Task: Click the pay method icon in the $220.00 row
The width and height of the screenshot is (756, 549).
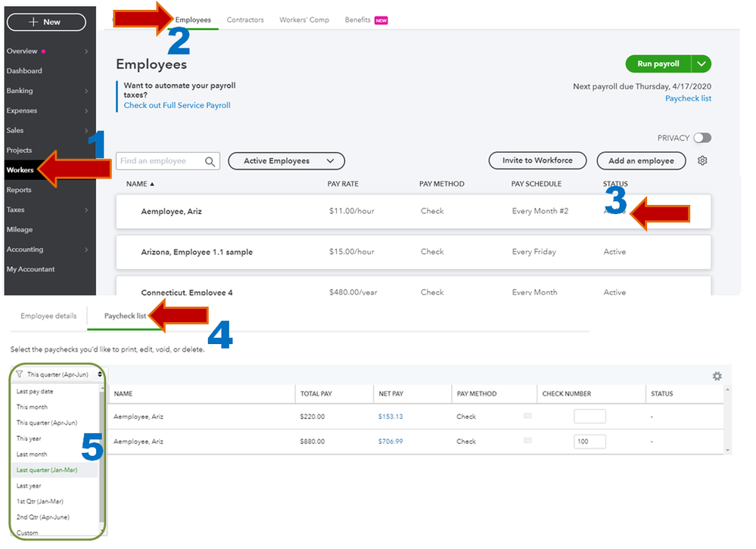Action: tap(528, 416)
